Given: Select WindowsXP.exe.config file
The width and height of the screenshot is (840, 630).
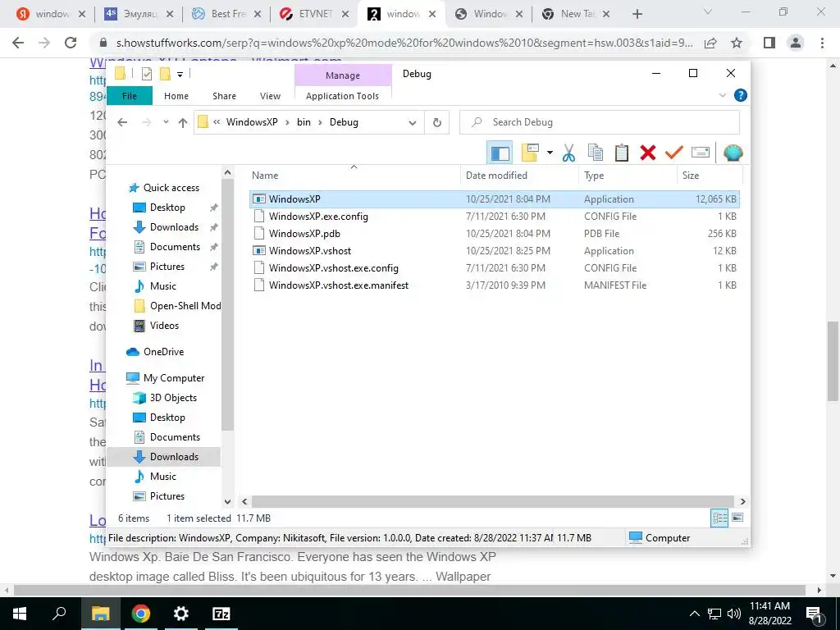Looking at the screenshot, I should pos(495,217).
